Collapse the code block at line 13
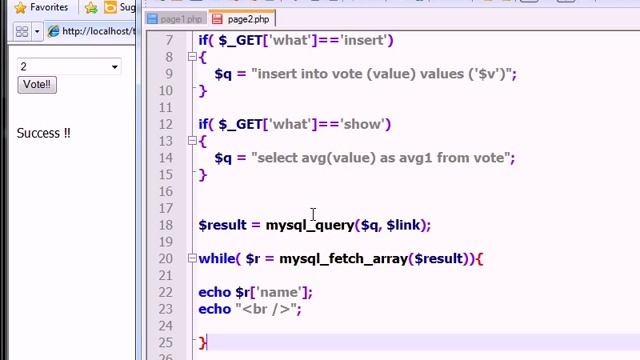Image resolution: width=640 pixels, height=360 pixels. pyautogui.click(x=192, y=141)
